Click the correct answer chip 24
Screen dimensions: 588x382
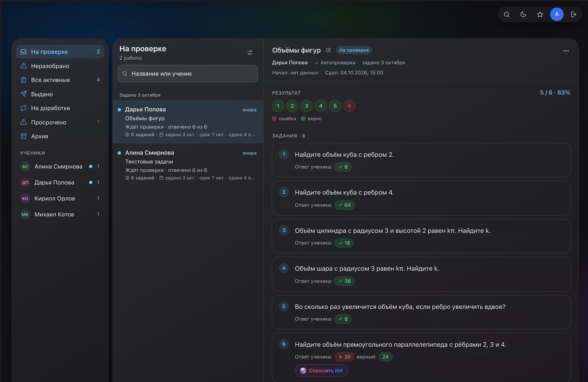pyautogui.click(x=385, y=357)
